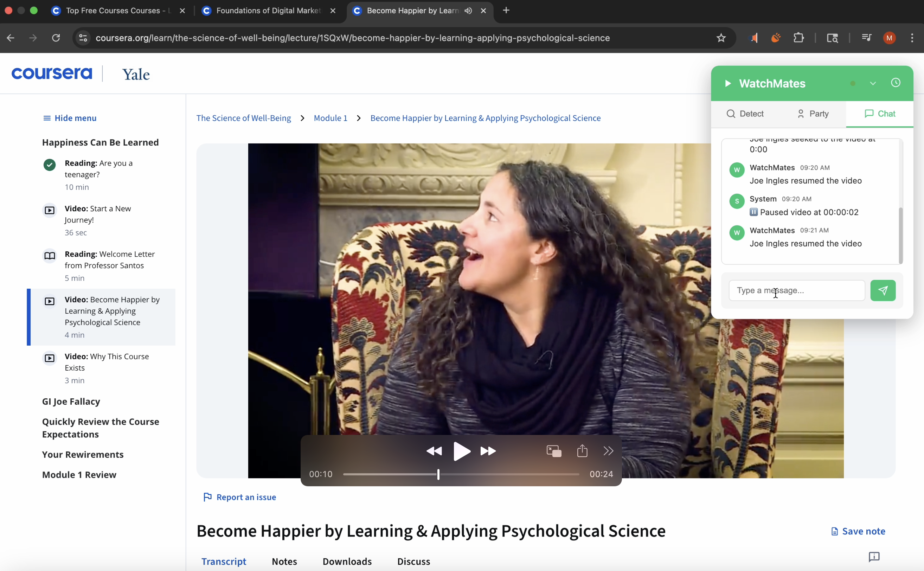Save a note for this lecture
924x571 pixels.
(858, 531)
